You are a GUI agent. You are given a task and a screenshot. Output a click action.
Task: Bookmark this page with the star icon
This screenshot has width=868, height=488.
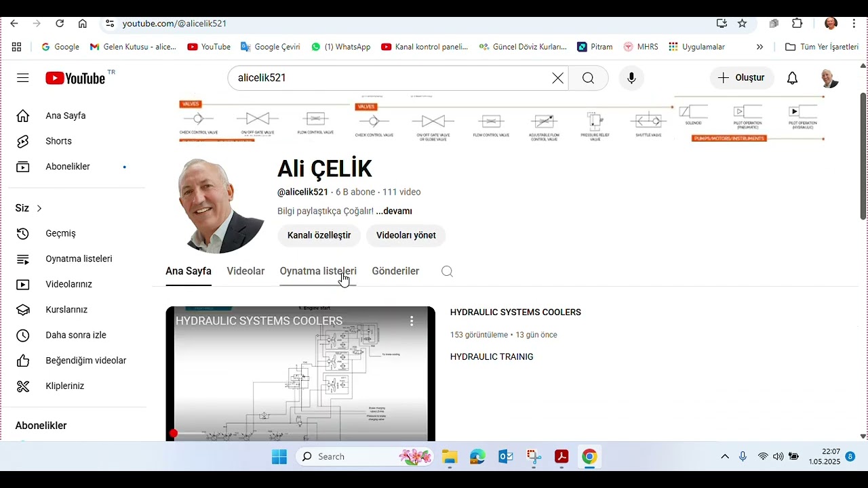point(742,23)
